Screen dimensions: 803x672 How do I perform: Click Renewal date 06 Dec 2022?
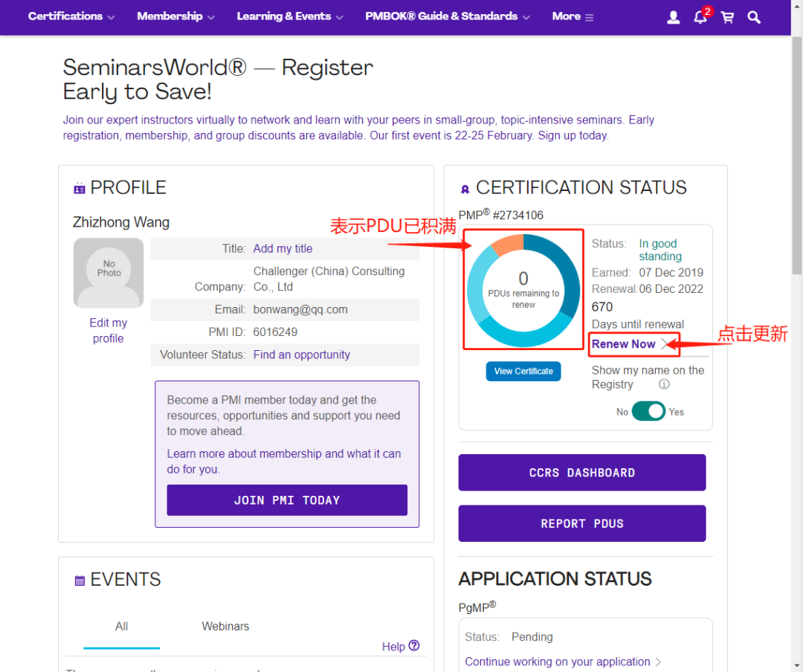pyautogui.click(x=671, y=289)
